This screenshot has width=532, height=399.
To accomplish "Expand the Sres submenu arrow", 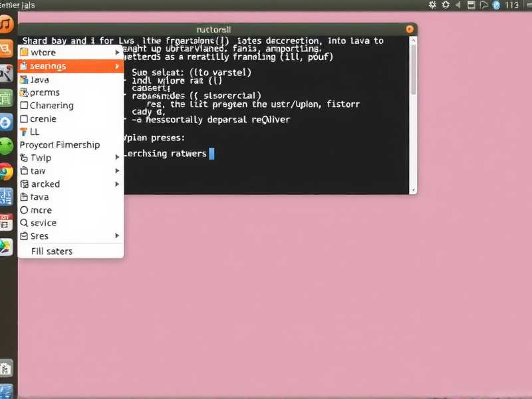I will pyautogui.click(x=118, y=236).
